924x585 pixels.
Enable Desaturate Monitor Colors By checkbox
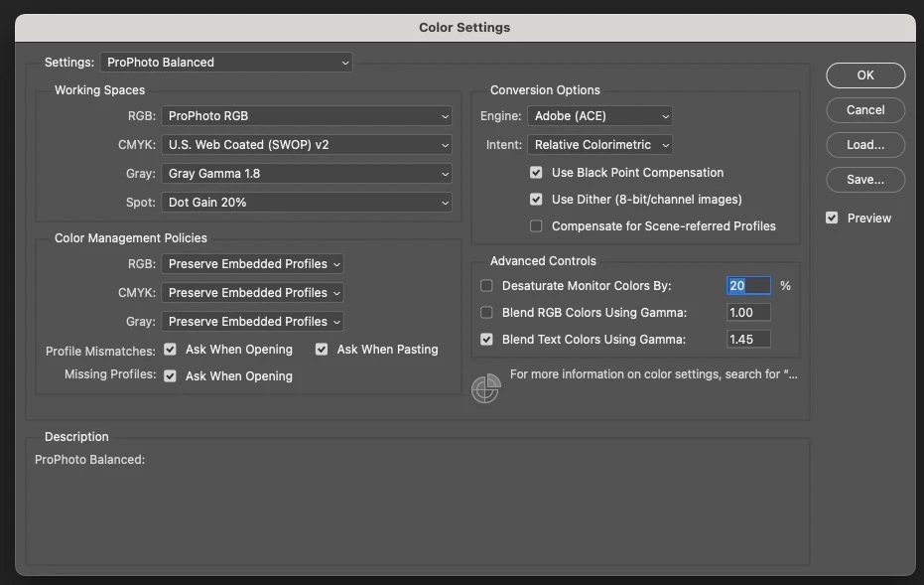click(486, 286)
